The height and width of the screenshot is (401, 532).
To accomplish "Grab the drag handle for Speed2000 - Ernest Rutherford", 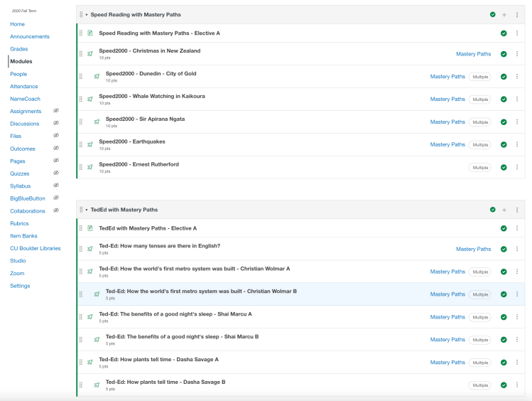I will [81, 167].
